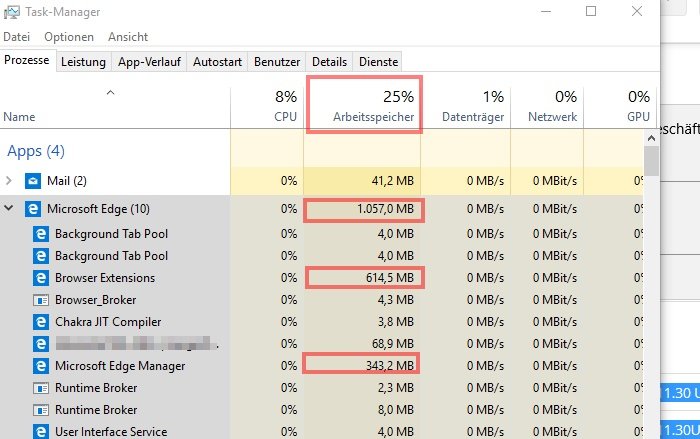Click the vertical scrollbar thumb

[x=651, y=161]
